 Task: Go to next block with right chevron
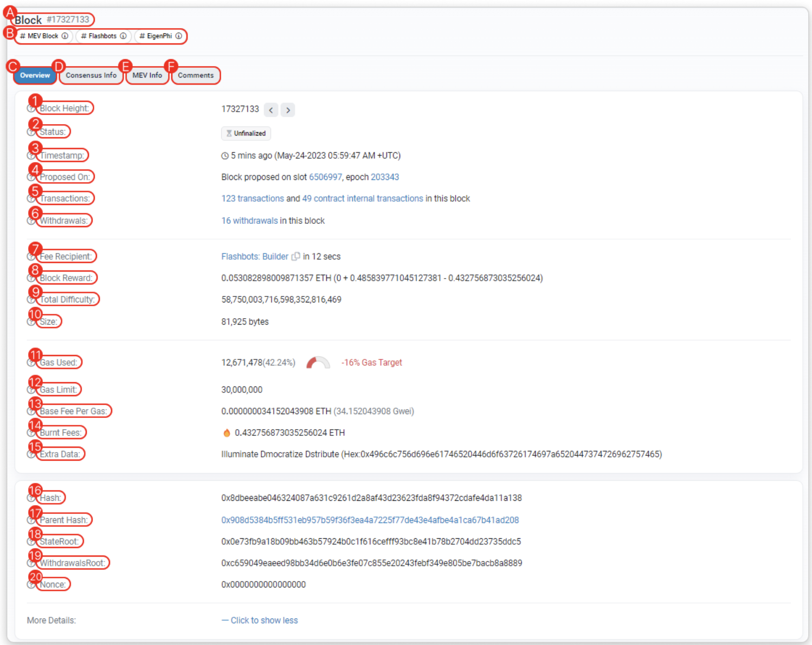point(288,110)
